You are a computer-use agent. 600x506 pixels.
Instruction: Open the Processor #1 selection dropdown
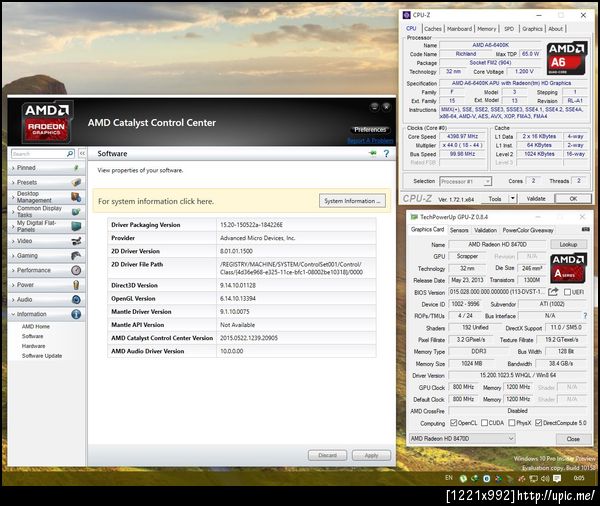465,181
